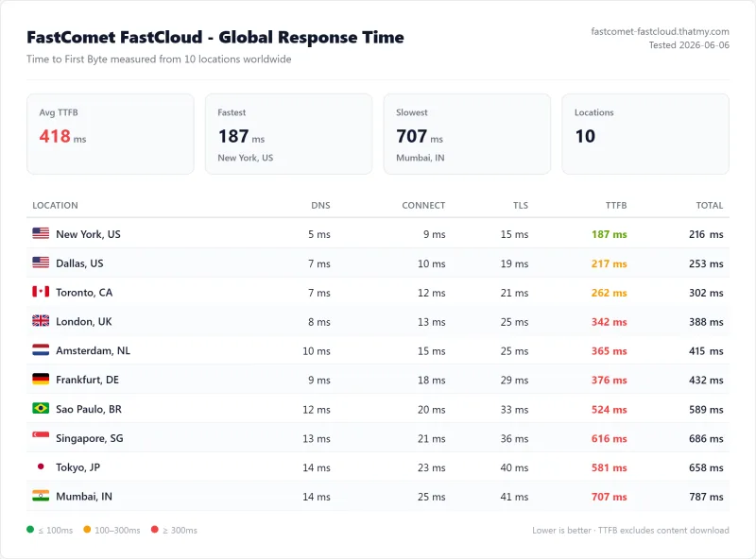Click the red ≥ 300ms legend dot
This screenshot has width=756, height=559.
(x=155, y=530)
